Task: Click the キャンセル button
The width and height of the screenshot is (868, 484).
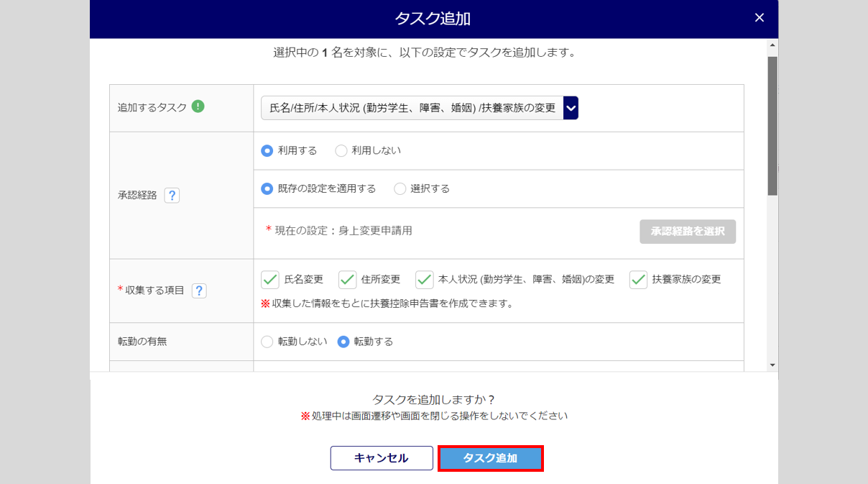Action: [382, 458]
